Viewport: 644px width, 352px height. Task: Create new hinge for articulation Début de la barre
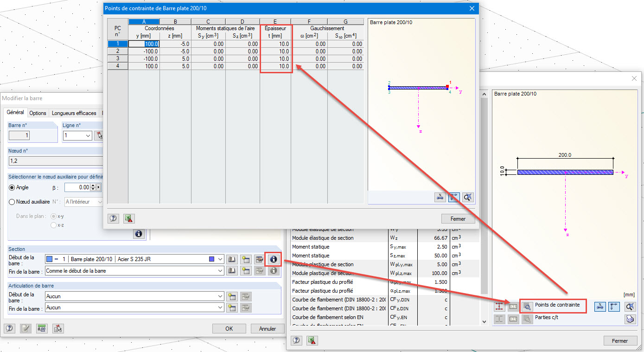pos(232,296)
